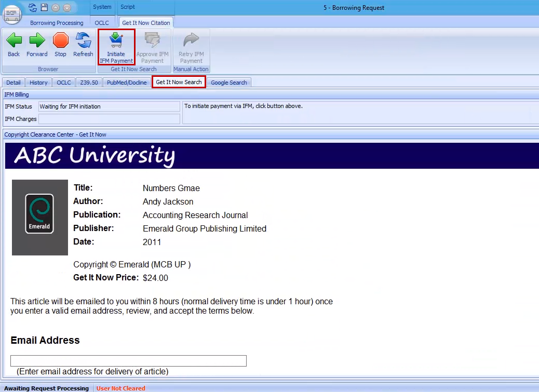Image resolution: width=539 pixels, height=392 pixels.
Task: Click the down arrow quick access button
Action: pos(66,7)
